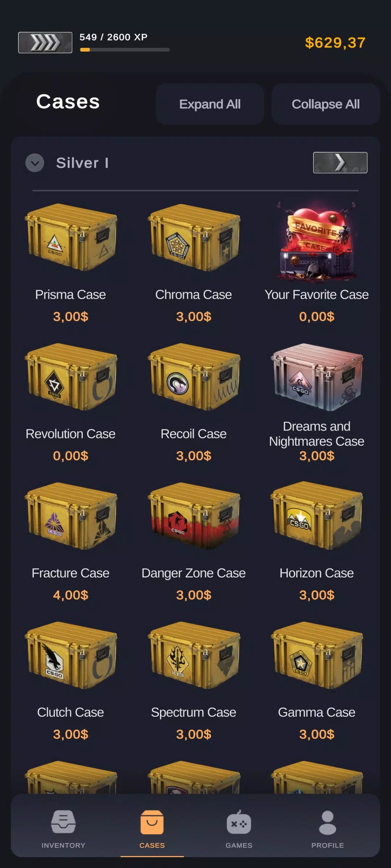Viewport: 391px width, 868px height.
Task: Tap the Cases bag icon
Action: pyautogui.click(x=152, y=822)
